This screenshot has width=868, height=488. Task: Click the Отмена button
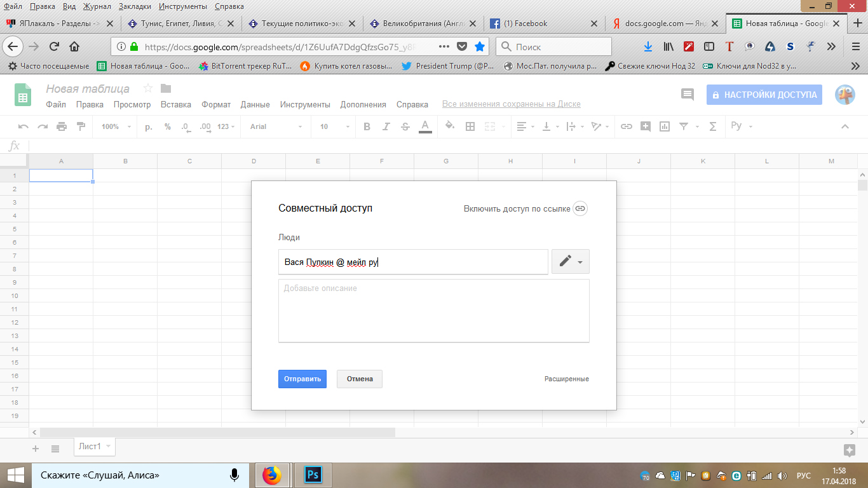point(360,379)
